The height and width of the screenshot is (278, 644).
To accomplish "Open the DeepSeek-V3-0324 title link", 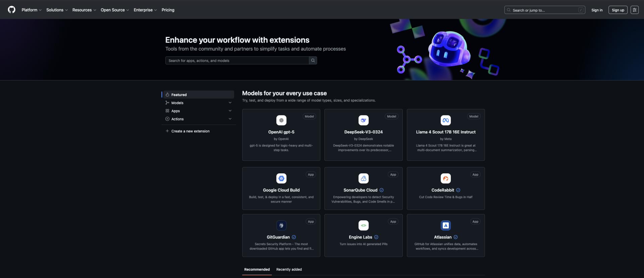I will click(x=364, y=132).
